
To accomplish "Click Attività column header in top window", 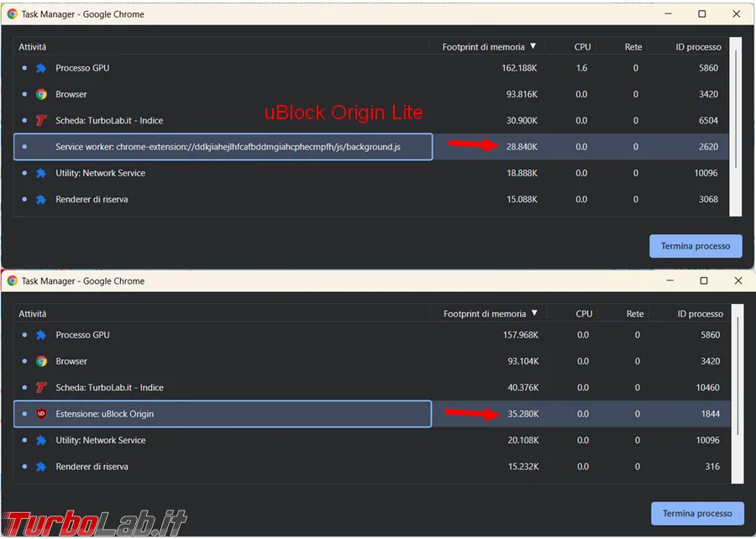I will point(32,47).
